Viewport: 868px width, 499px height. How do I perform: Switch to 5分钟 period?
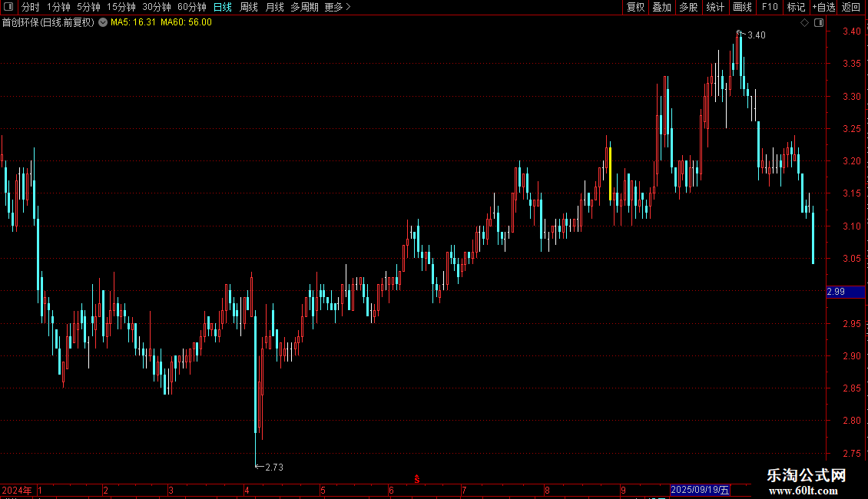(x=88, y=7)
